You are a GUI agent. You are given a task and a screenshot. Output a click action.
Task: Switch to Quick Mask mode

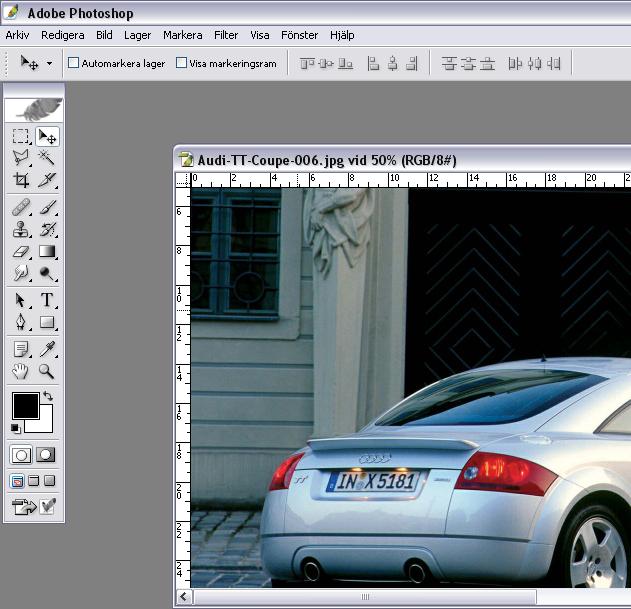(46, 455)
